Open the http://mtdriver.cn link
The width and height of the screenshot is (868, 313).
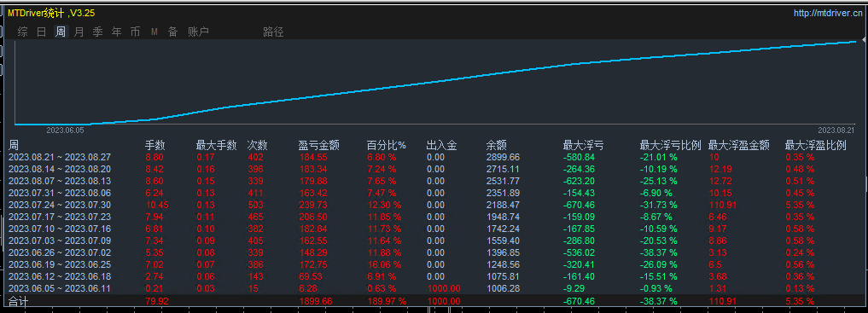pos(828,14)
